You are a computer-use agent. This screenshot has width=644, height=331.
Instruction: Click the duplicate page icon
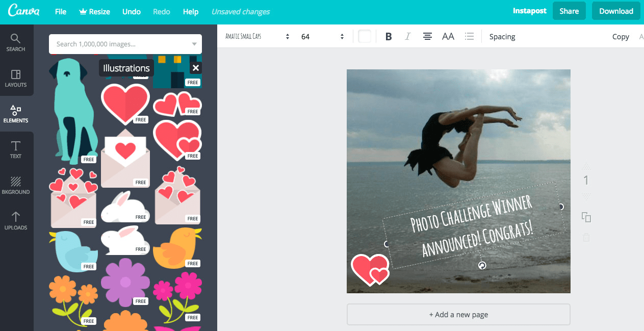tap(586, 217)
